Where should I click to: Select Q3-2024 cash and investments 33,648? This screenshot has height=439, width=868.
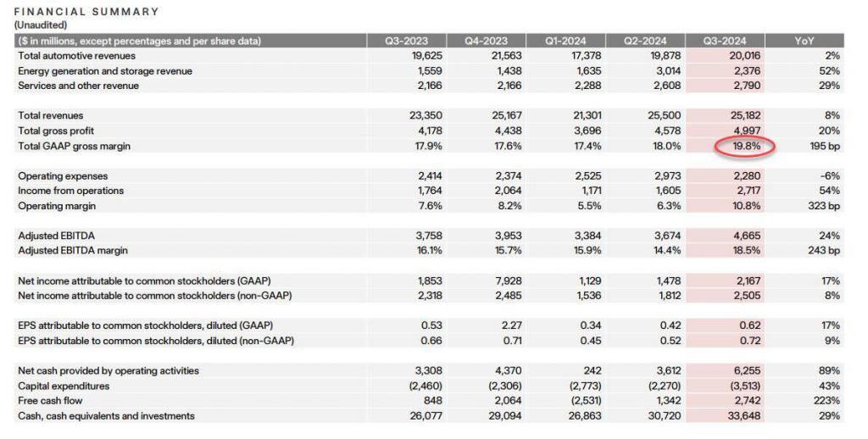[745, 416]
